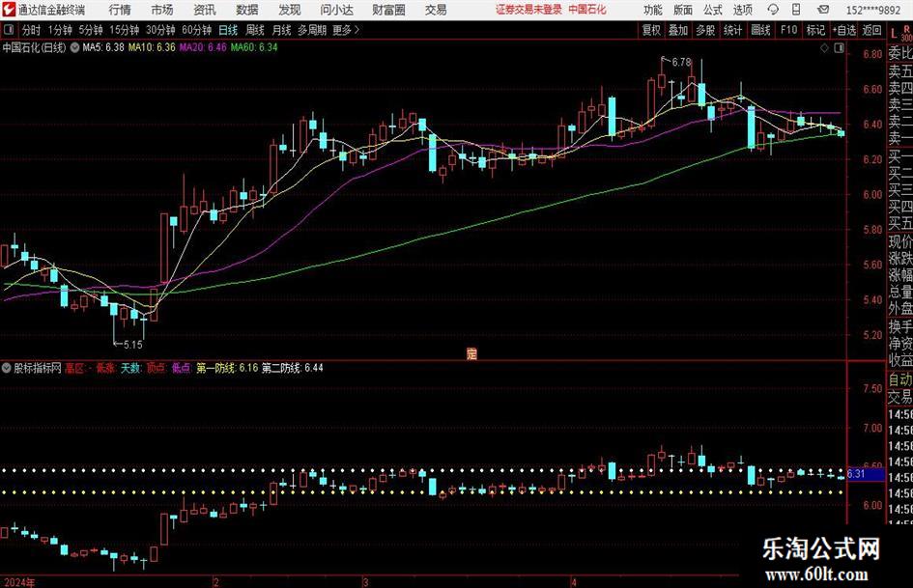
Task: Click the Tongdaxin red logo icon
Action: point(8,10)
